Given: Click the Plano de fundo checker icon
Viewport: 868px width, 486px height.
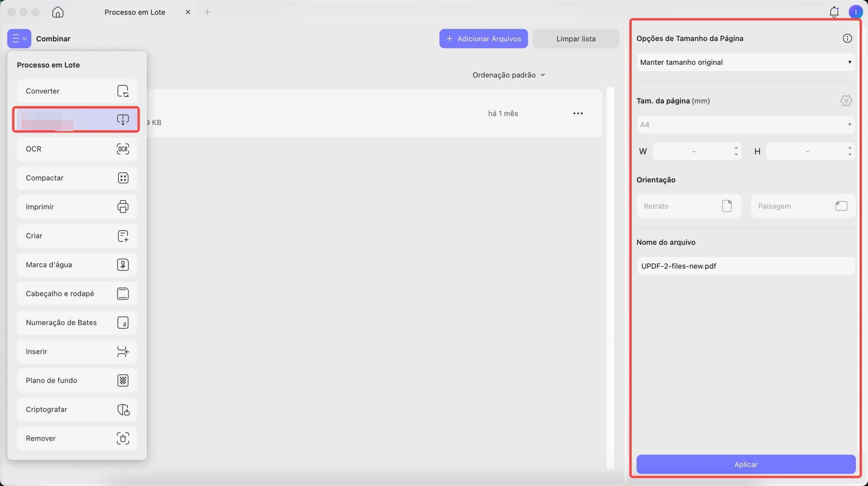Looking at the screenshot, I should (x=123, y=381).
